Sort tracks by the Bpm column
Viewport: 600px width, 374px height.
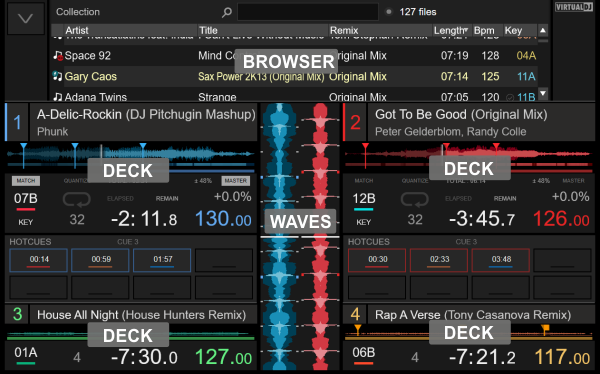(x=484, y=30)
